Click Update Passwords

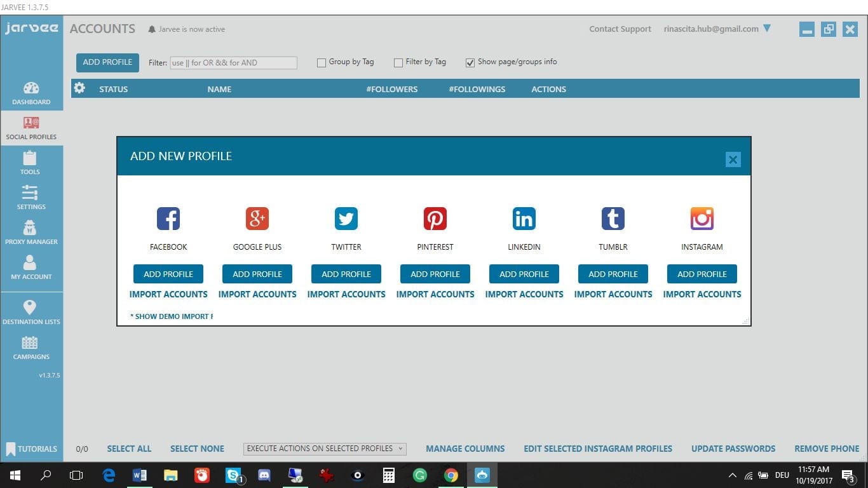coord(733,449)
